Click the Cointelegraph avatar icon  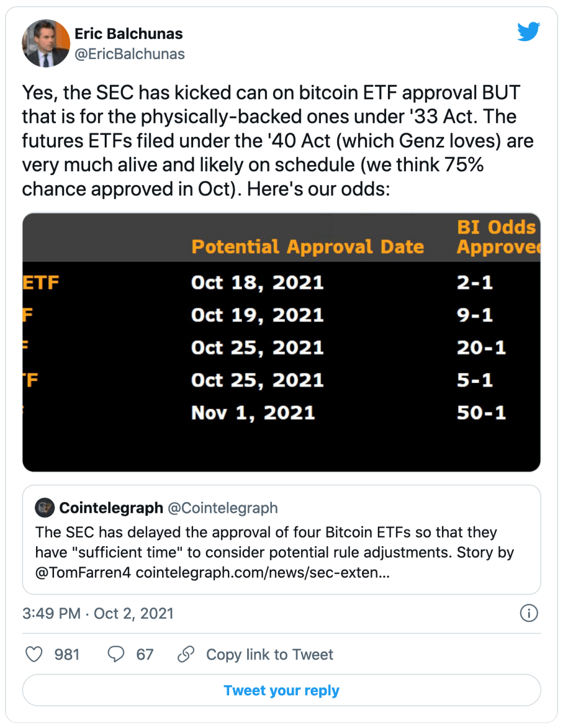tap(44, 507)
